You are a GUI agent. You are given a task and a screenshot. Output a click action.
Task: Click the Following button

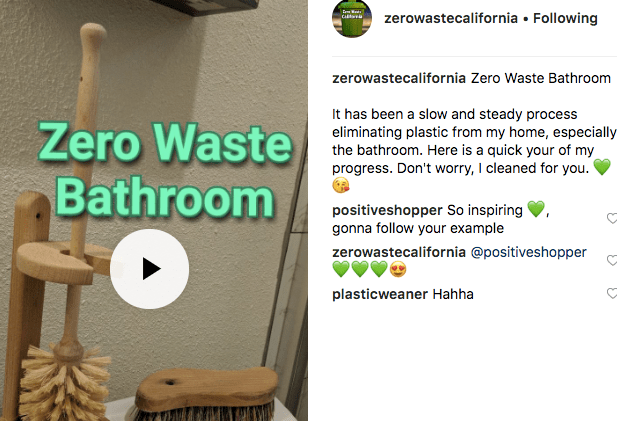(x=565, y=18)
